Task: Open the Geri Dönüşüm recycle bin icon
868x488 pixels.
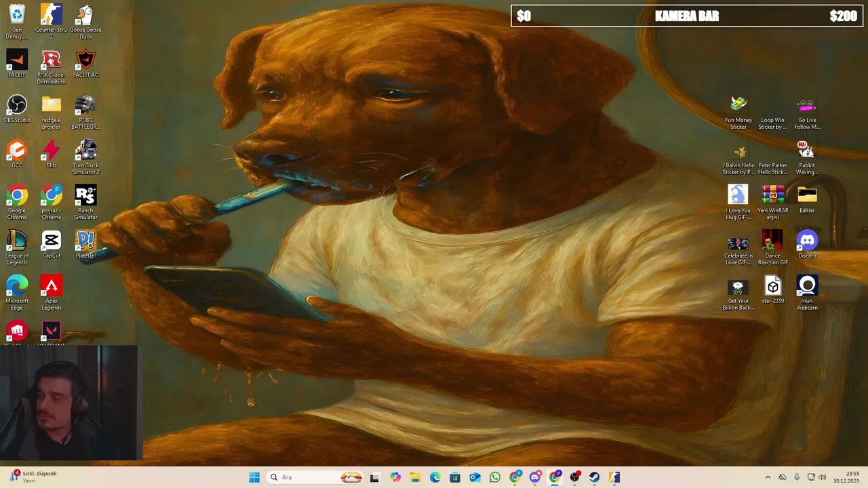Action: (17, 21)
